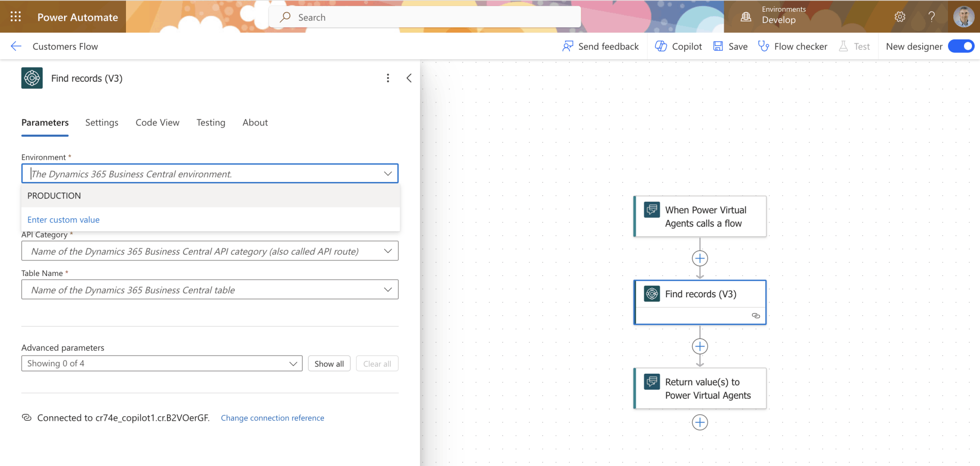Open the help question mark
This screenshot has height=466, width=980.
point(931,17)
